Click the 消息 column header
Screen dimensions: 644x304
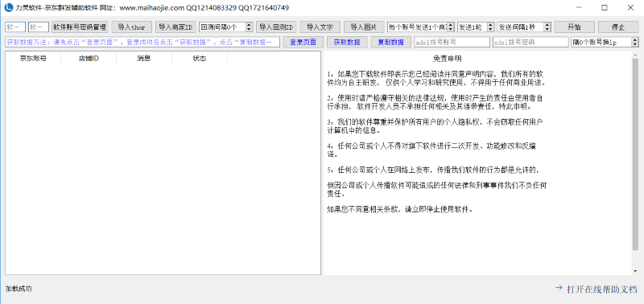pos(144,58)
